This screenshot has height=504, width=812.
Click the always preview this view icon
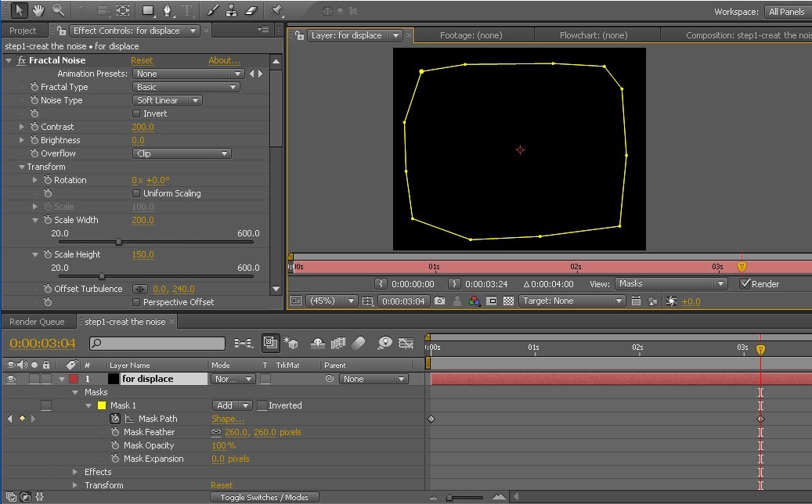[x=296, y=301]
